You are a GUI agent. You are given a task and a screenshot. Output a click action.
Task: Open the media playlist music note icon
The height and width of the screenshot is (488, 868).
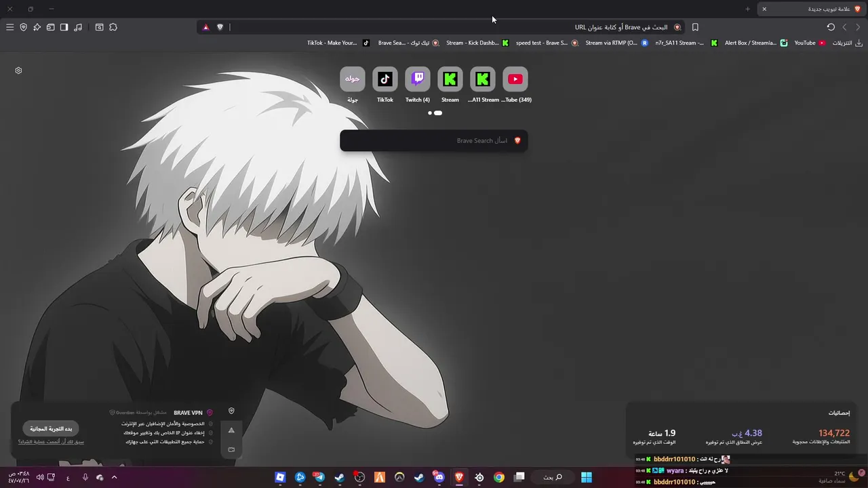(78, 27)
